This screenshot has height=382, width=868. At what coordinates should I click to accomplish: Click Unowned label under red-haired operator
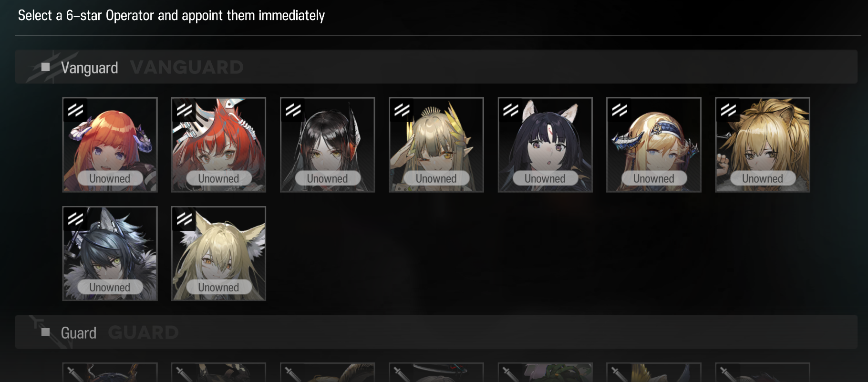pyautogui.click(x=218, y=178)
